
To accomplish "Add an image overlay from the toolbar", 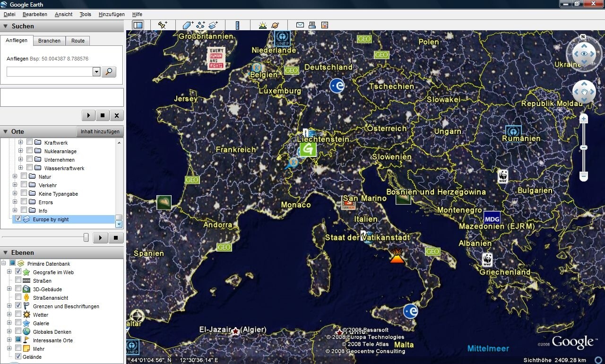I will (213, 25).
